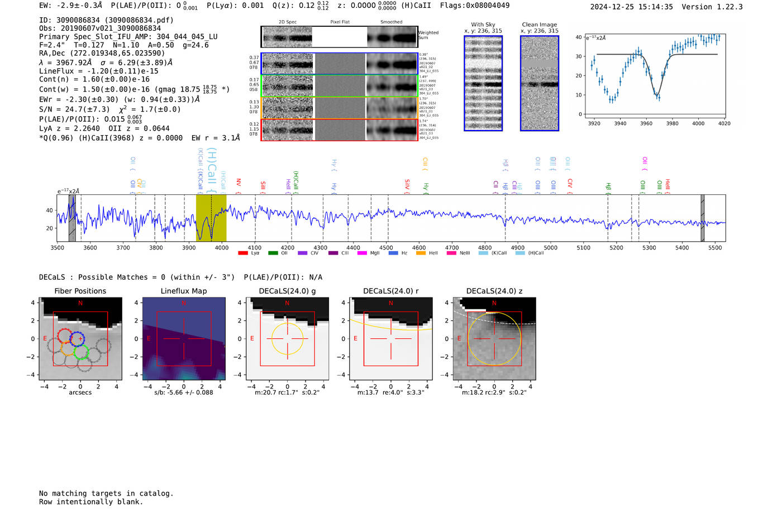Screen dimensions: 782x532
Task: Click the Smoothed column header
Action: point(391,22)
